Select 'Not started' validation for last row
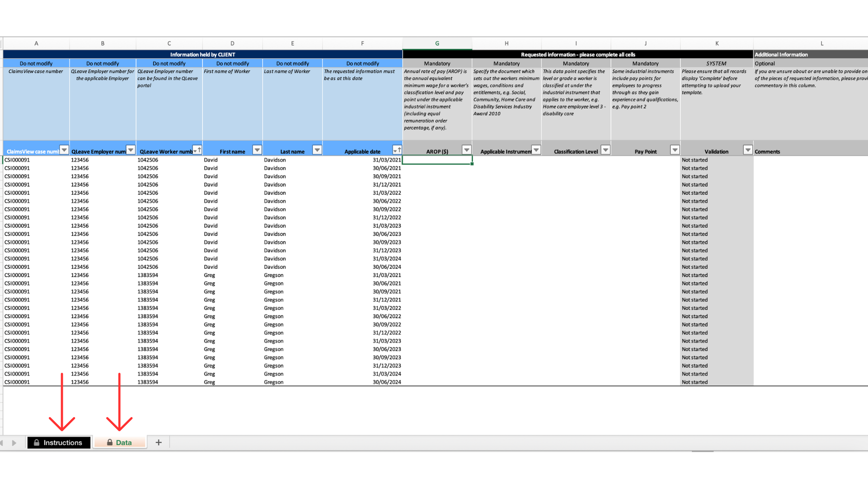This screenshot has height=488, width=868. point(717,382)
